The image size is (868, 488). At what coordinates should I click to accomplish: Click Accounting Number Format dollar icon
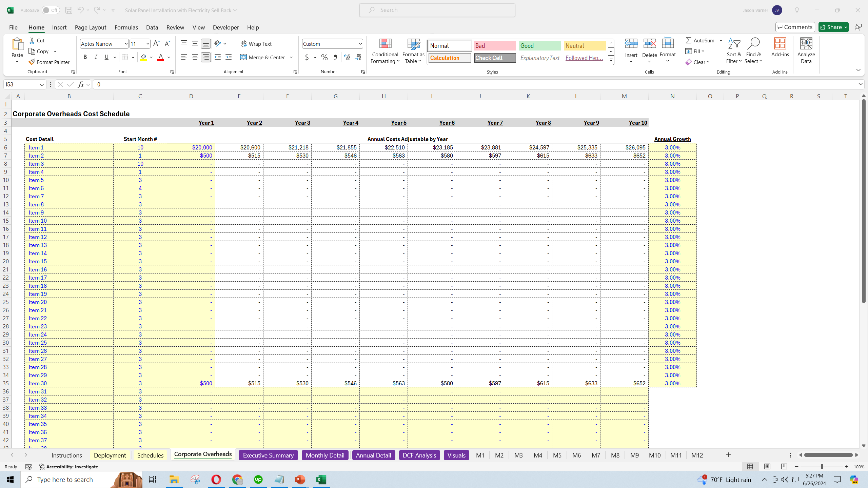(x=307, y=57)
